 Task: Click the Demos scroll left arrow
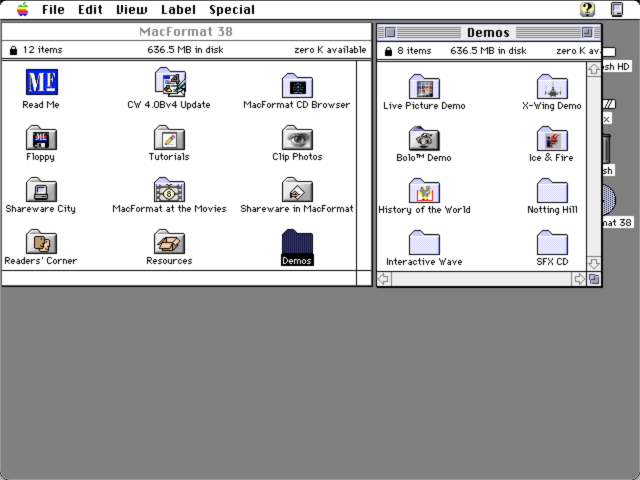(x=384, y=279)
